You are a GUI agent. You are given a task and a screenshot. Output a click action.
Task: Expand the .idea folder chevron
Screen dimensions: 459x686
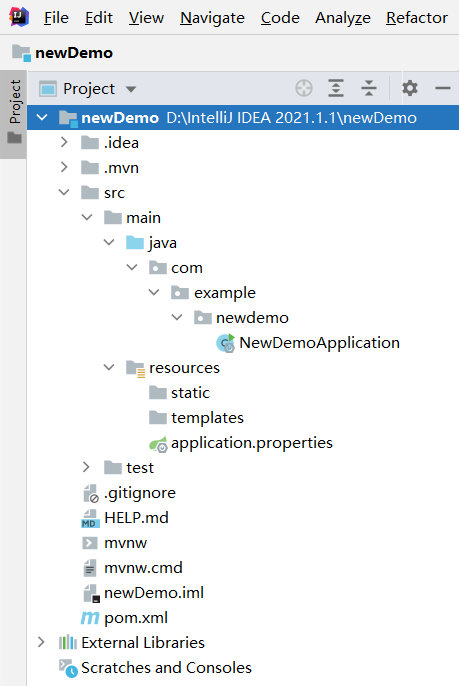pyautogui.click(x=64, y=142)
